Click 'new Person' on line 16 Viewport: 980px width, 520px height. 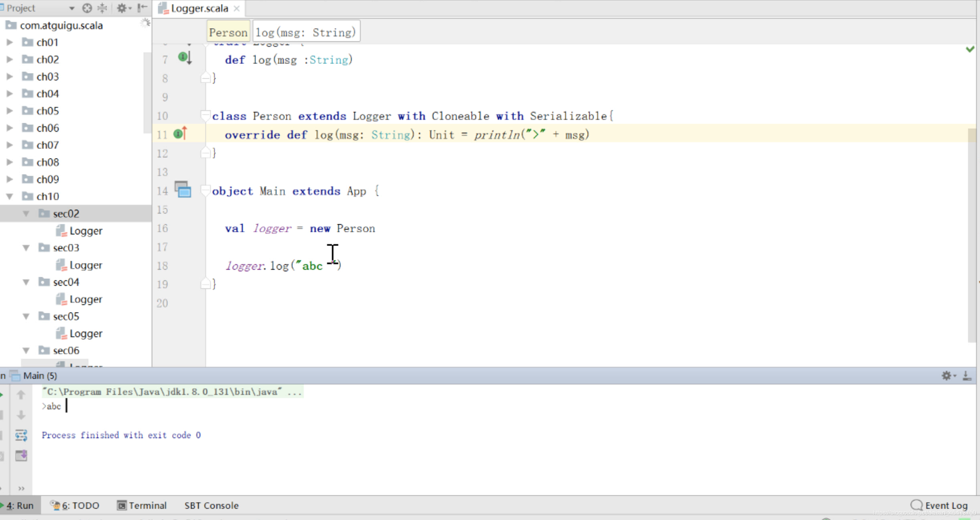(342, 228)
